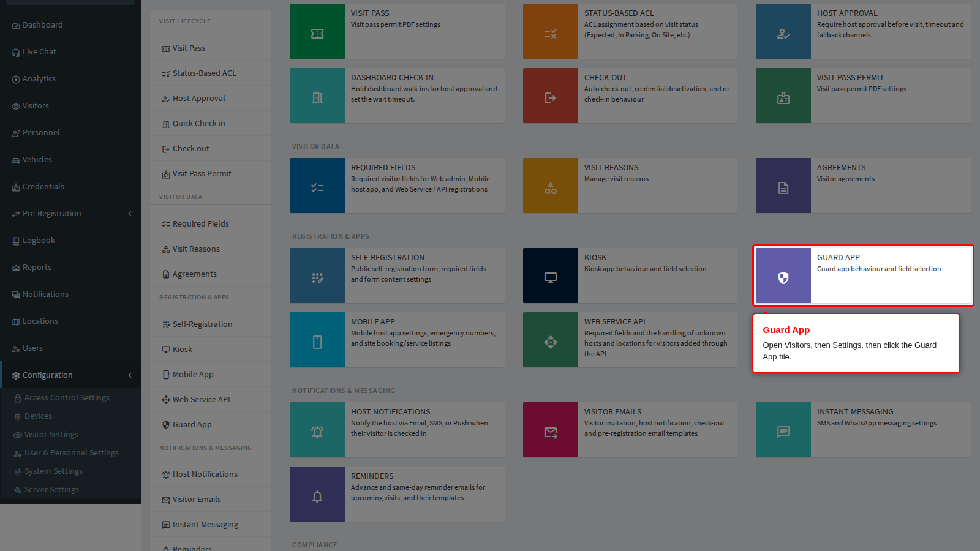This screenshot has height=551, width=980.
Task: Open Analytics from the sidebar
Action: click(x=70, y=79)
